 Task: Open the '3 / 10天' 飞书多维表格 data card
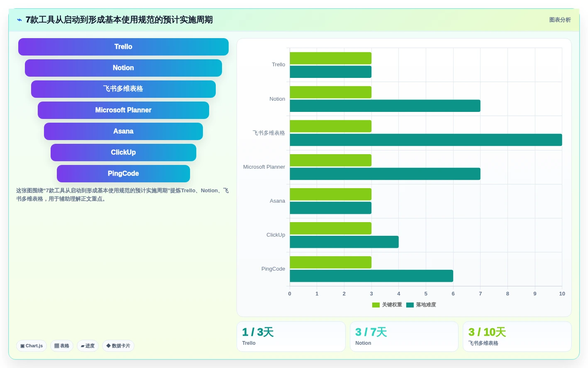coord(517,337)
